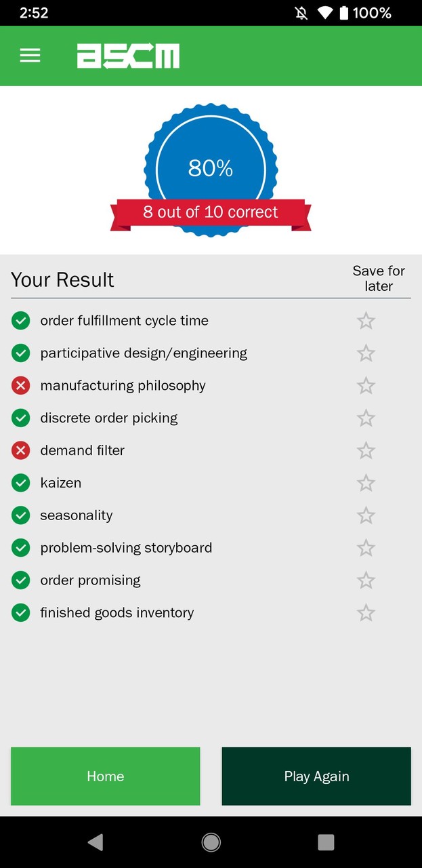Screen dimensions: 422x868
Task: Save manufacturing philosophy for later
Action: [x=366, y=385]
